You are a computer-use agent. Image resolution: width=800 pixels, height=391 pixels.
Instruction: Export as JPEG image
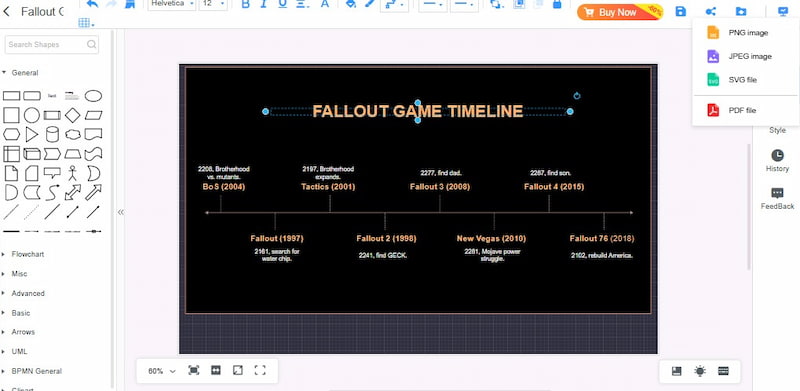tap(745, 56)
